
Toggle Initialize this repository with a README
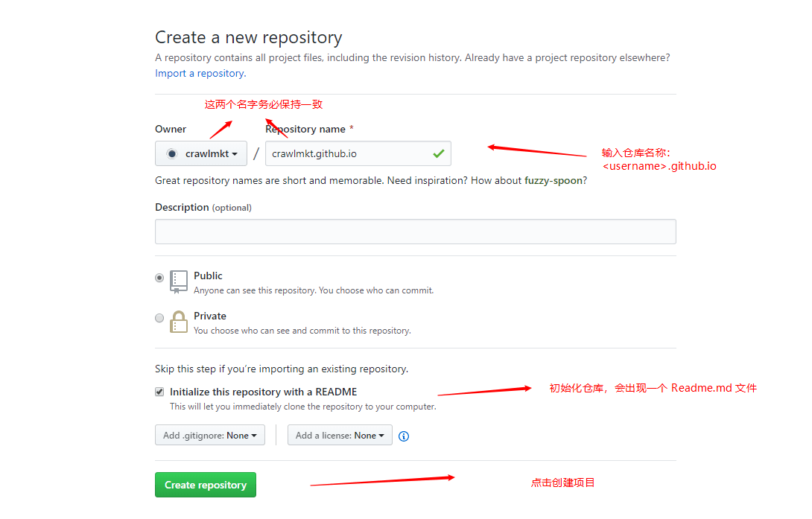(159, 392)
